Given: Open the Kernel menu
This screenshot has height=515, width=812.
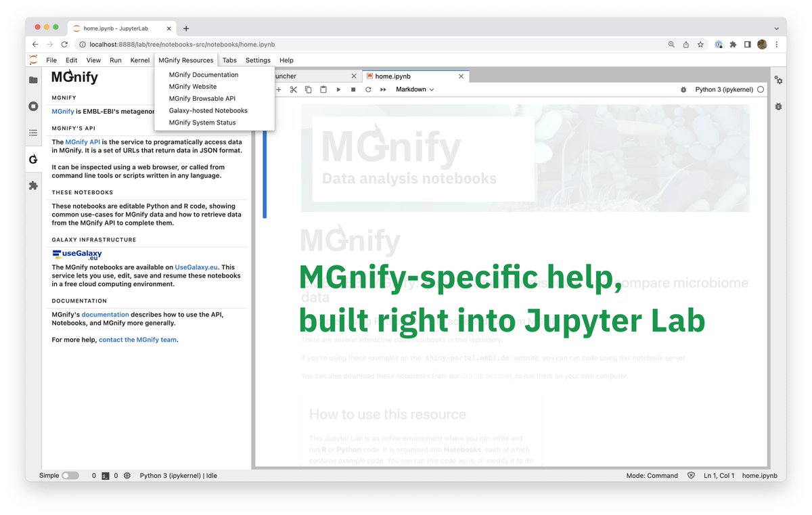Looking at the screenshot, I should pyautogui.click(x=140, y=60).
